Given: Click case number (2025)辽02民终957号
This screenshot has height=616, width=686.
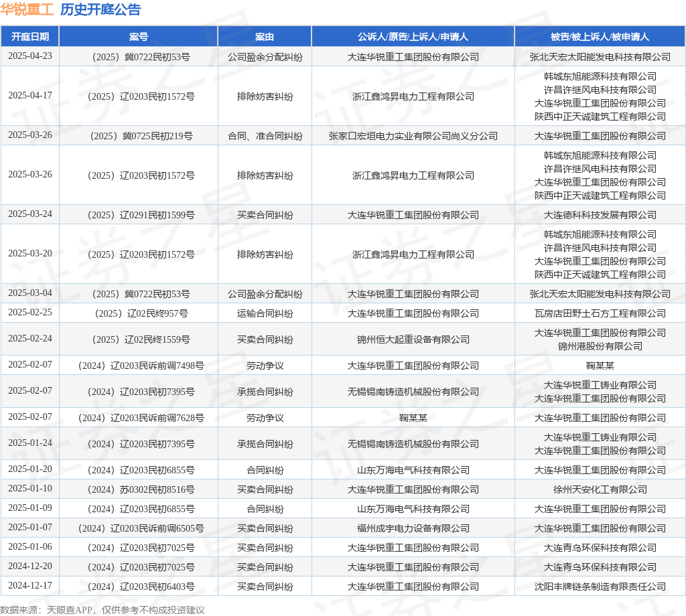Looking at the screenshot, I should pyautogui.click(x=141, y=313).
